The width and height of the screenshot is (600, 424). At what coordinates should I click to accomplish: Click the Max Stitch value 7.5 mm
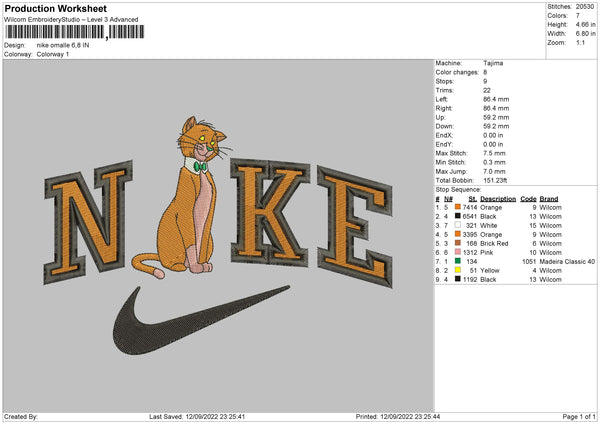494,153
